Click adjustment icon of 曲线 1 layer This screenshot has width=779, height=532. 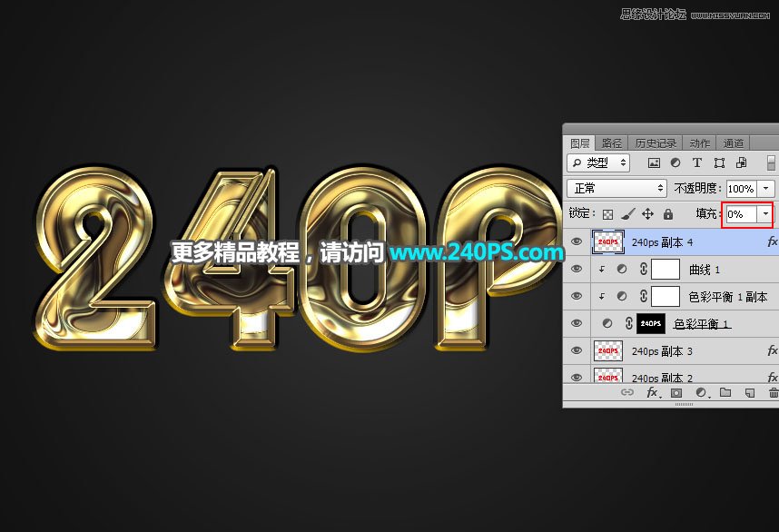pyautogui.click(x=622, y=270)
